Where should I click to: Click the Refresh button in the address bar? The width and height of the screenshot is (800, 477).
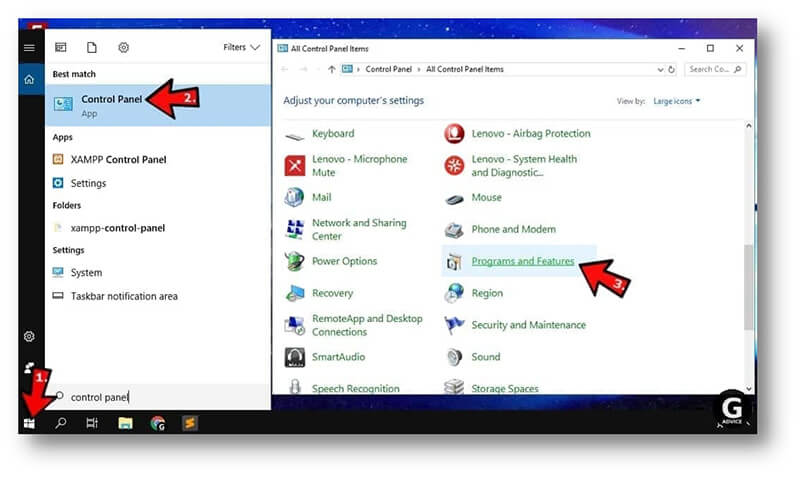pos(671,69)
